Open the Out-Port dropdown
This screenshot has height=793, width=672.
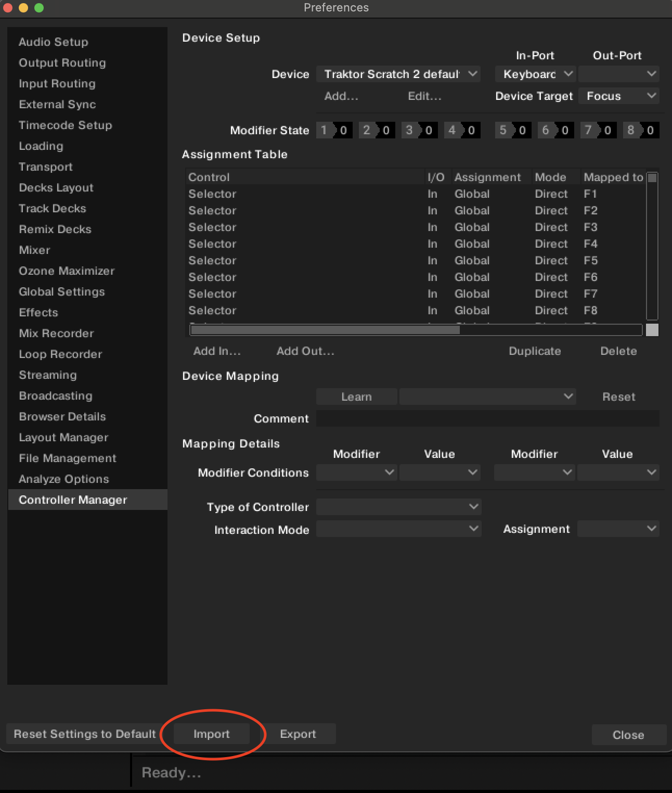[618, 74]
